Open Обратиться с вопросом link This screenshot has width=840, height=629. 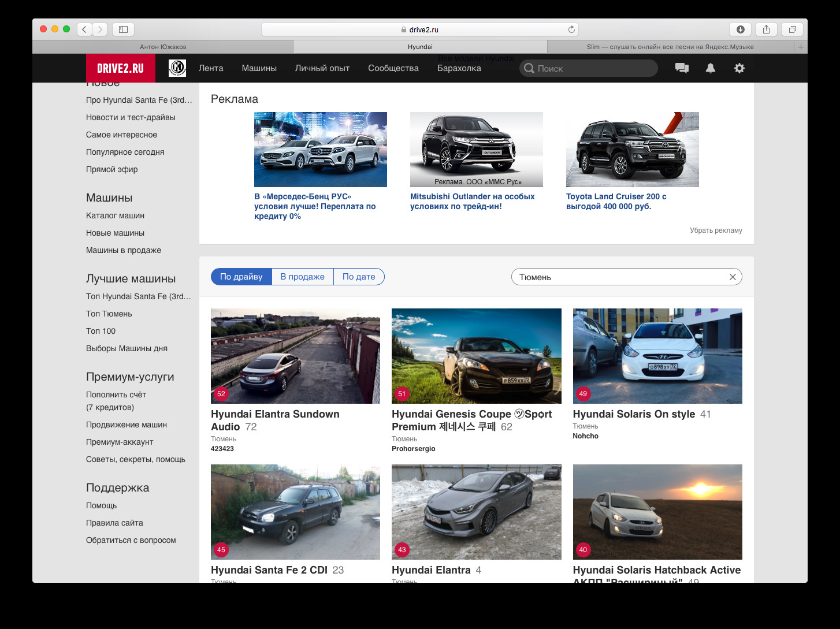pyautogui.click(x=131, y=540)
